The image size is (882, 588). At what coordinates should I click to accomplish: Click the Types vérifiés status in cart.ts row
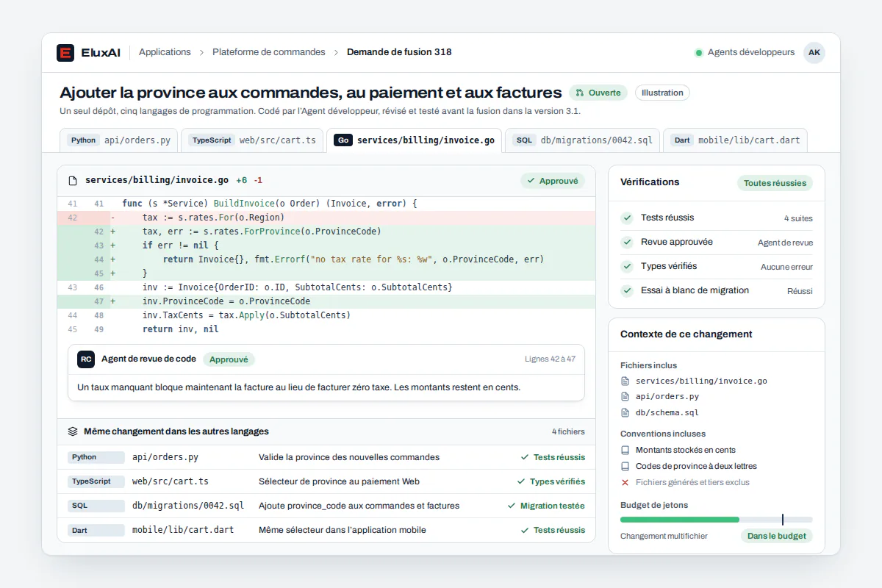point(557,481)
